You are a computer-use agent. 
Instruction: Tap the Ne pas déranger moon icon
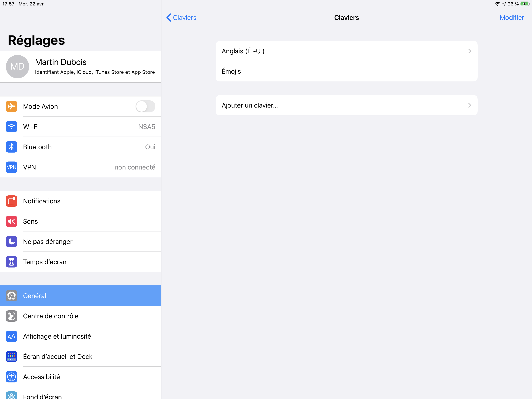click(11, 241)
